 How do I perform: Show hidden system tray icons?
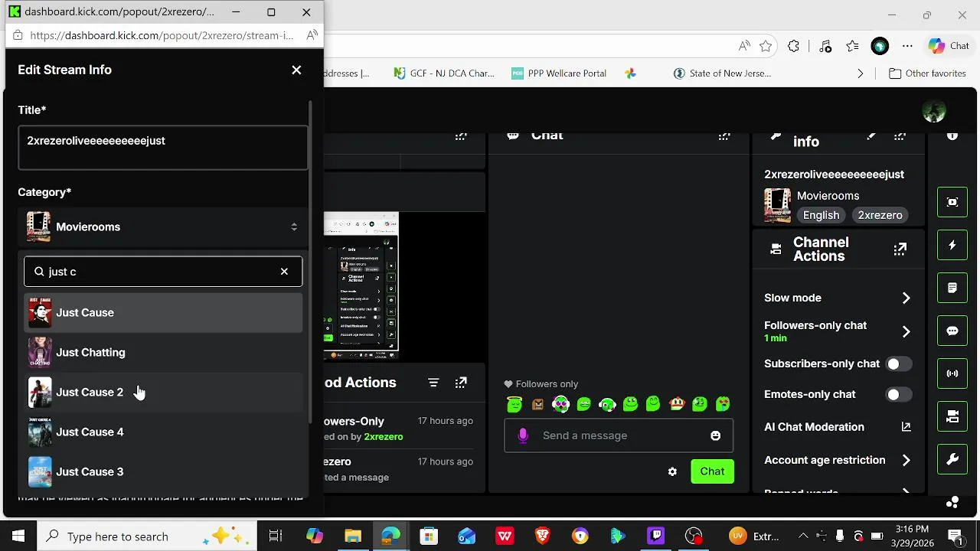tap(803, 536)
